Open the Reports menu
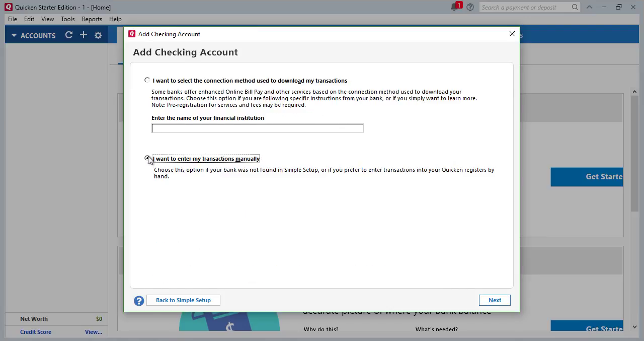 point(92,19)
